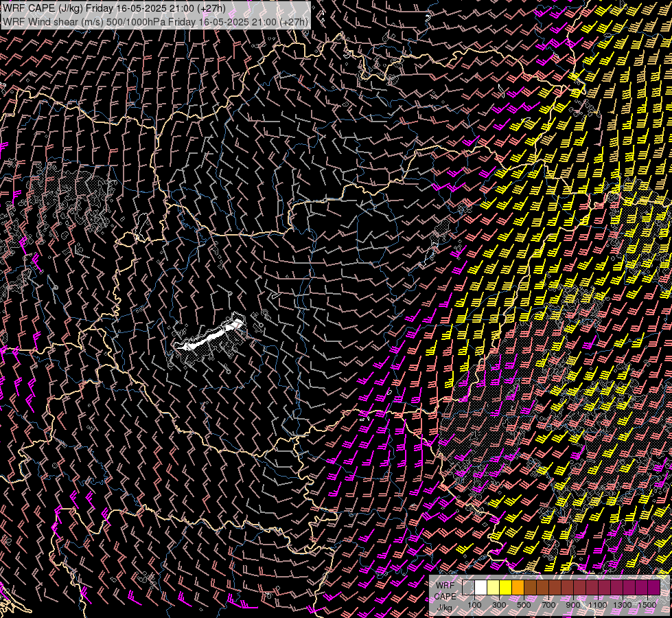The height and width of the screenshot is (618, 672).
Task: Click the white 100 J/kg legend swatch
Action: 480,588
